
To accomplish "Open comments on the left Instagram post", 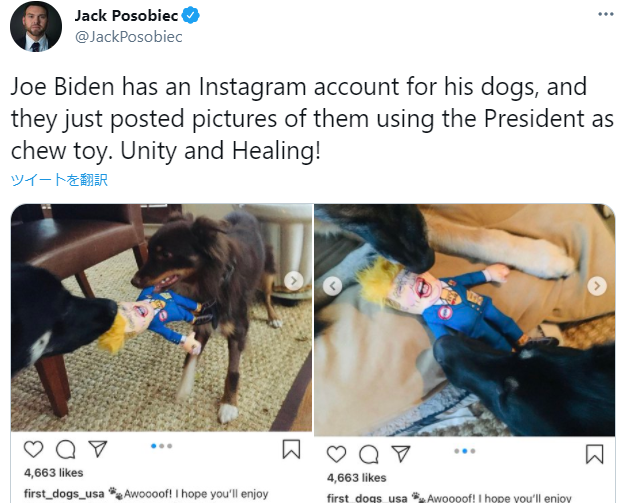I will (66, 449).
